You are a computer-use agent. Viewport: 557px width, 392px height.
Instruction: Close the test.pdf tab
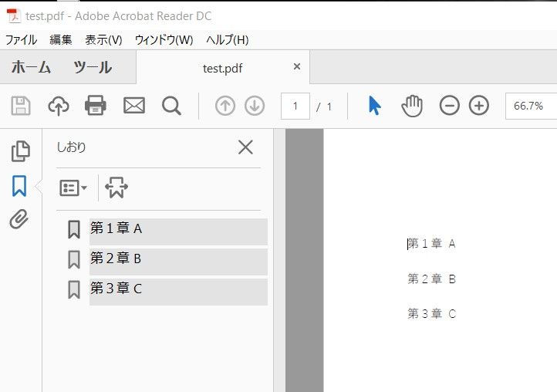[297, 66]
